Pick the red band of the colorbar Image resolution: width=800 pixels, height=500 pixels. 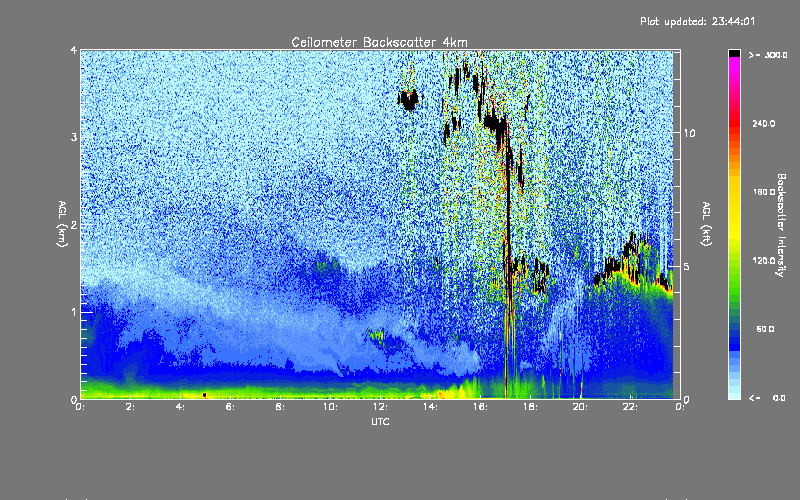(734, 122)
